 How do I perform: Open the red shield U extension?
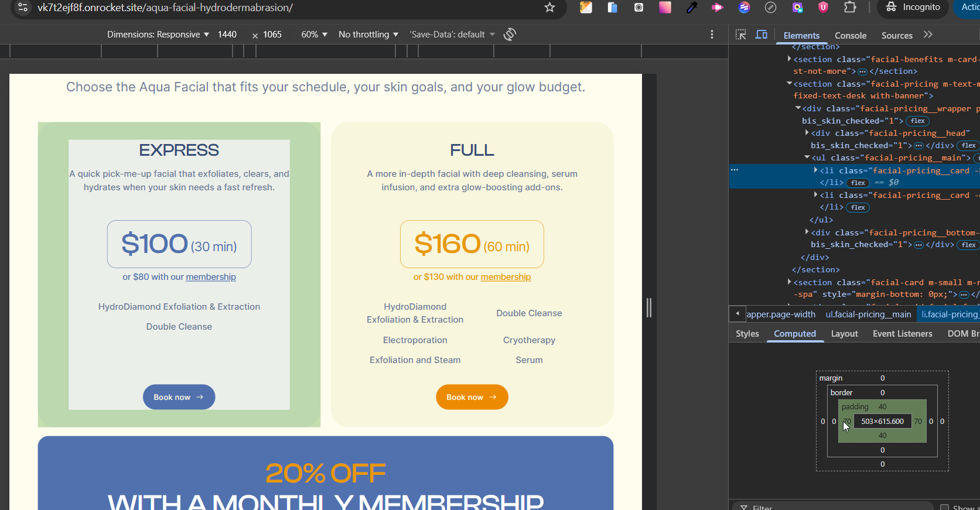click(x=824, y=8)
